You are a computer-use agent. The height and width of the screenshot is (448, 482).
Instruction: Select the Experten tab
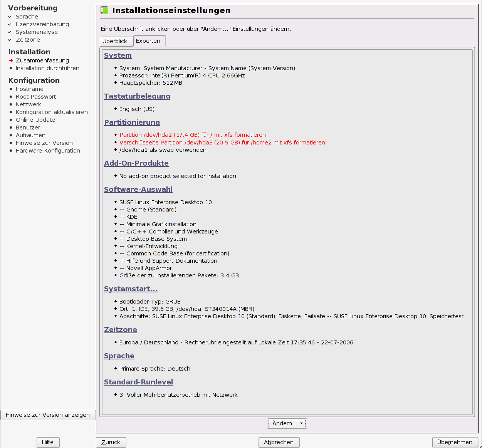click(148, 41)
